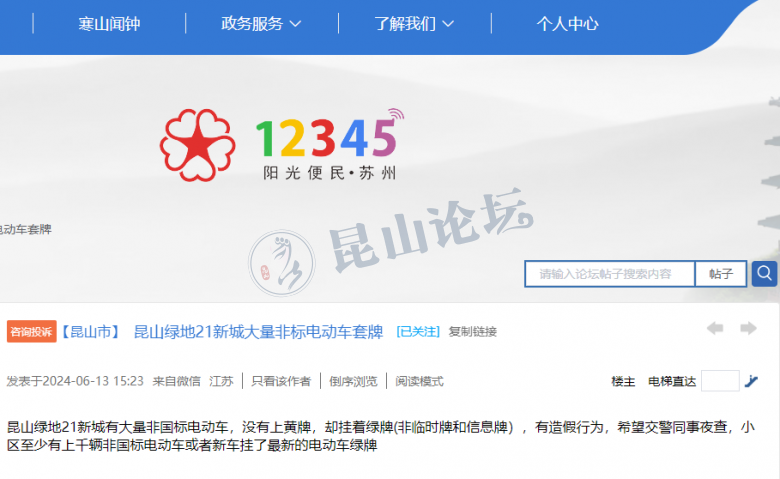Toggle the 已关注 follow status
This screenshot has width=780, height=479.
click(418, 332)
